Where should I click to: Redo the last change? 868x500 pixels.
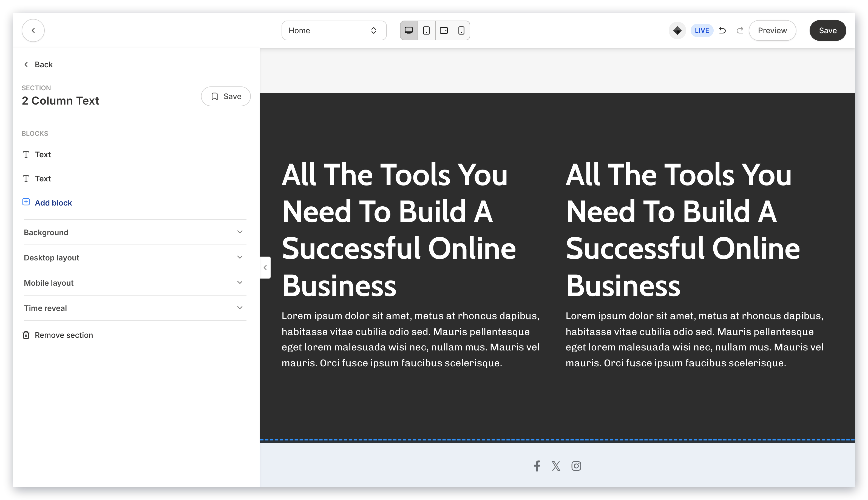740,30
